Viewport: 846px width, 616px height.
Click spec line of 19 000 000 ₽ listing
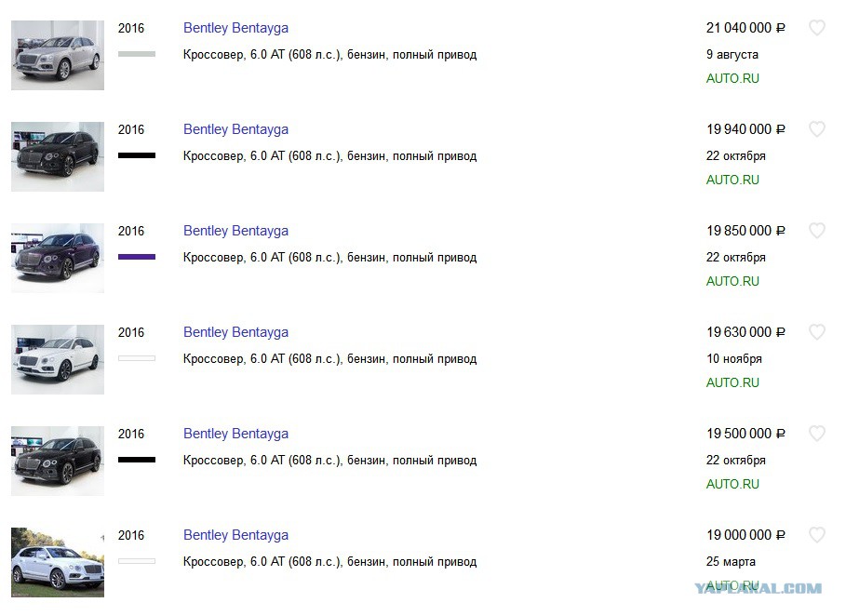click(x=329, y=562)
